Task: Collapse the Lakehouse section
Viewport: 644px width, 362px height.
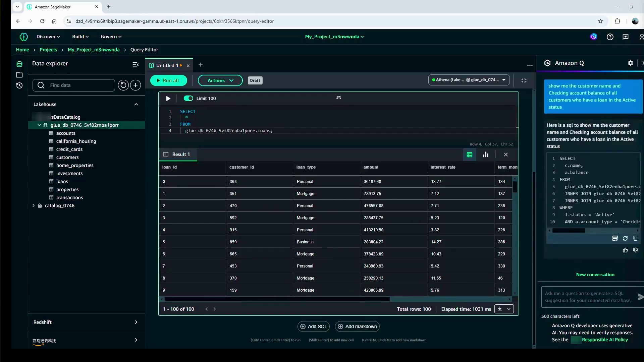Action: click(x=136, y=104)
